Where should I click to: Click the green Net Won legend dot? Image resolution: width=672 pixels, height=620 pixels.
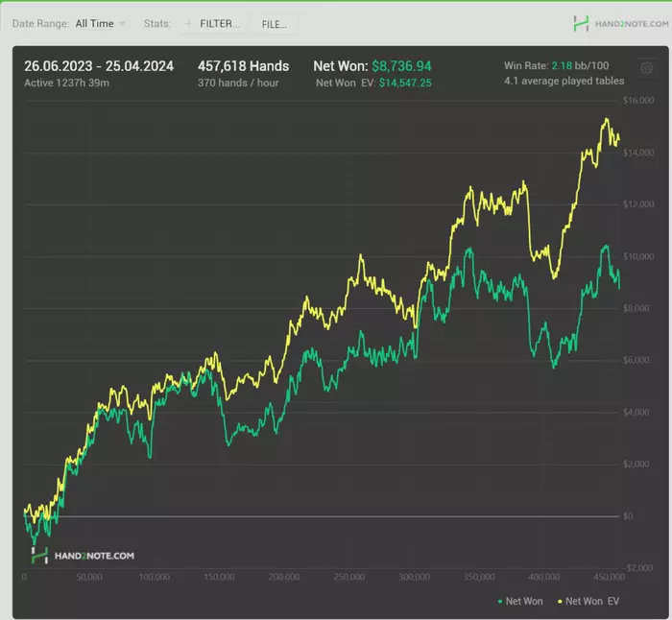(500, 602)
